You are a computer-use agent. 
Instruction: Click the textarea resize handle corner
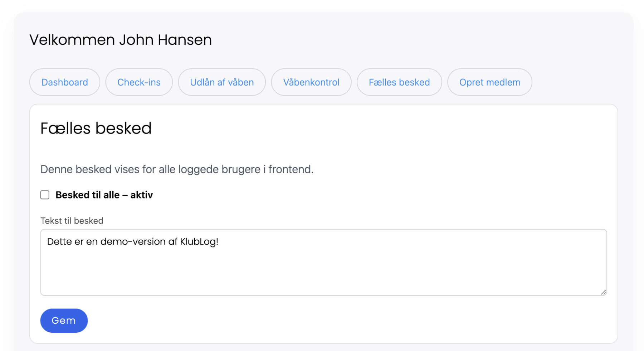pyautogui.click(x=604, y=292)
